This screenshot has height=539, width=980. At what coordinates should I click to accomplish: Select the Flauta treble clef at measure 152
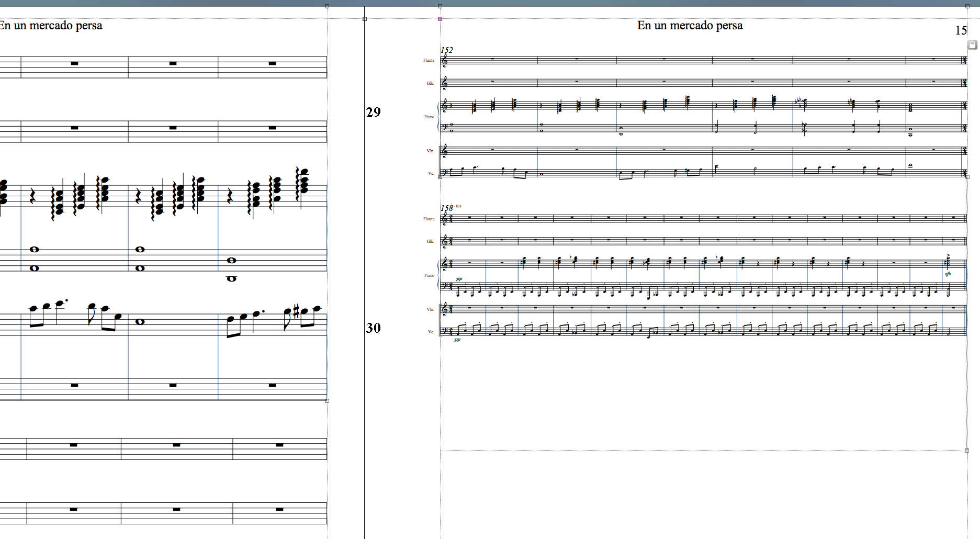coord(445,61)
